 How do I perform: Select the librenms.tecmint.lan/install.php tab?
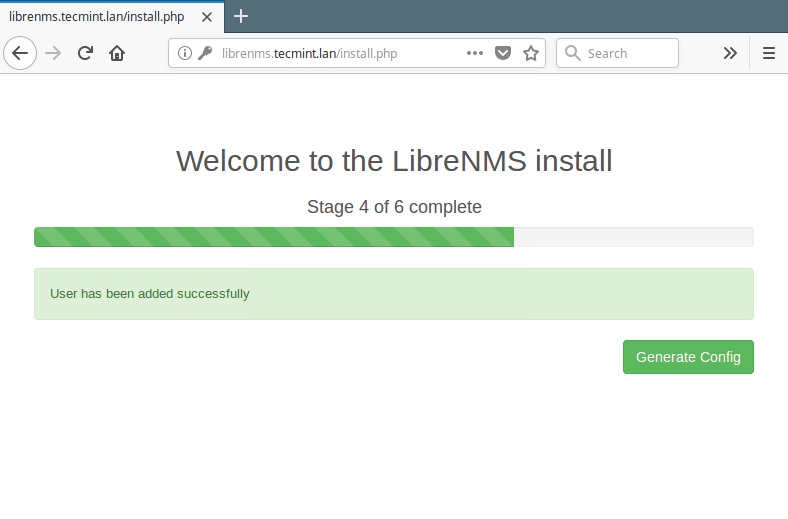pos(112,17)
